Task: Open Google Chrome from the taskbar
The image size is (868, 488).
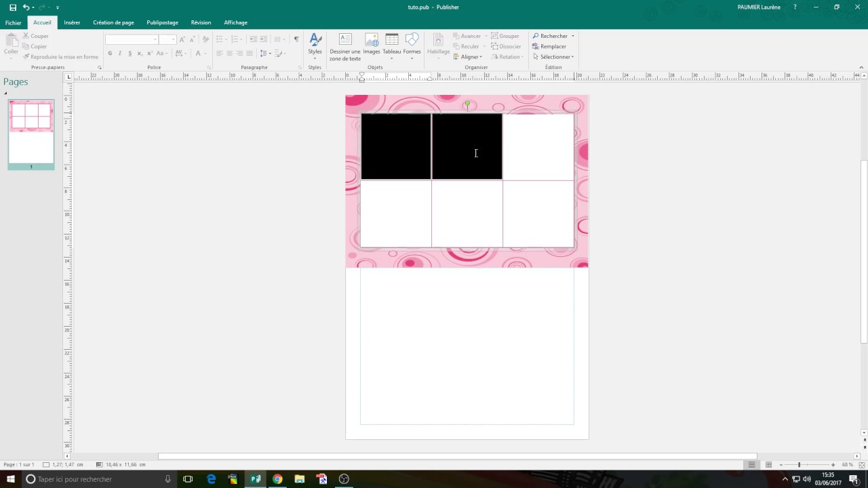Action: click(277, 479)
